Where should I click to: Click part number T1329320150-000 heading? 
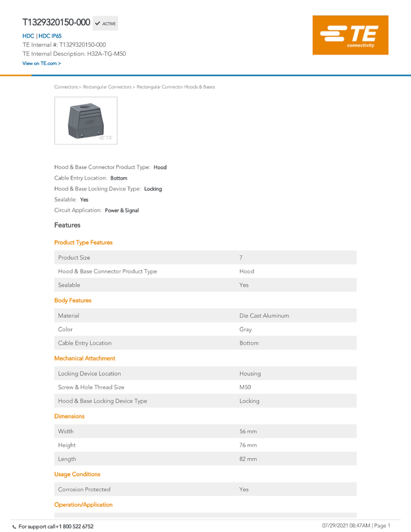[x=56, y=23]
